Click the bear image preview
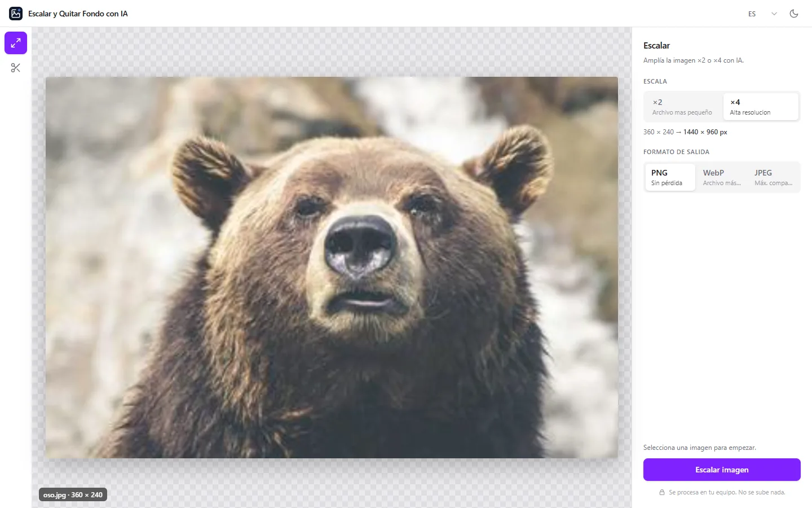The image size is (812, 508). 332,268
